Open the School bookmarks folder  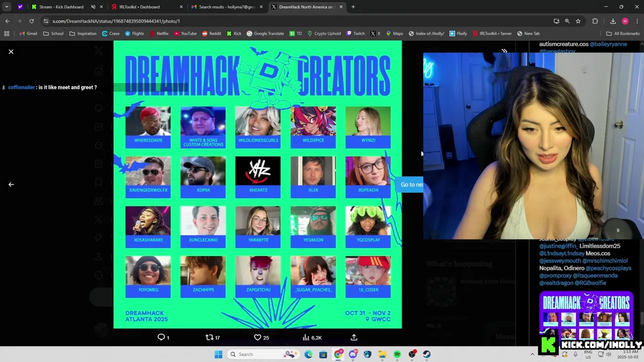click(x=53, y=34)
